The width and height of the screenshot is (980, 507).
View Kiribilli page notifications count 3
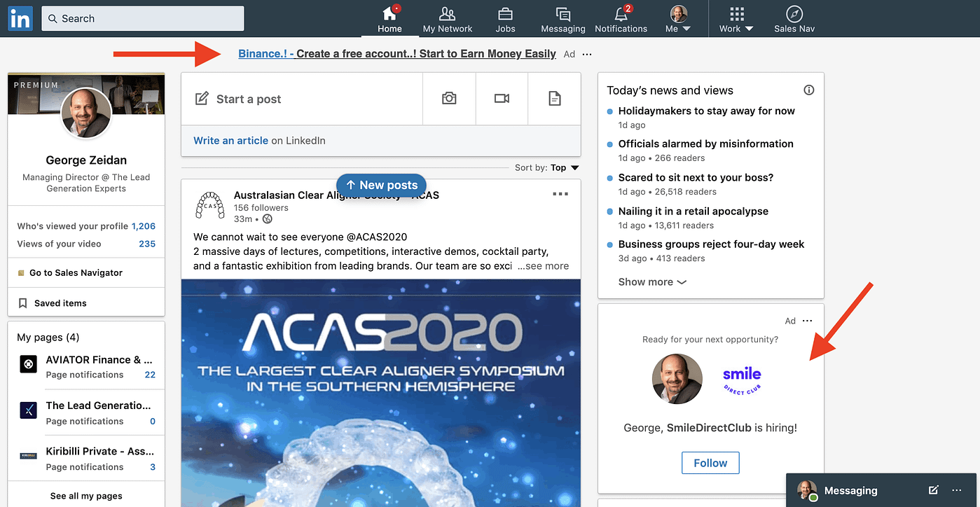point(153,467)
